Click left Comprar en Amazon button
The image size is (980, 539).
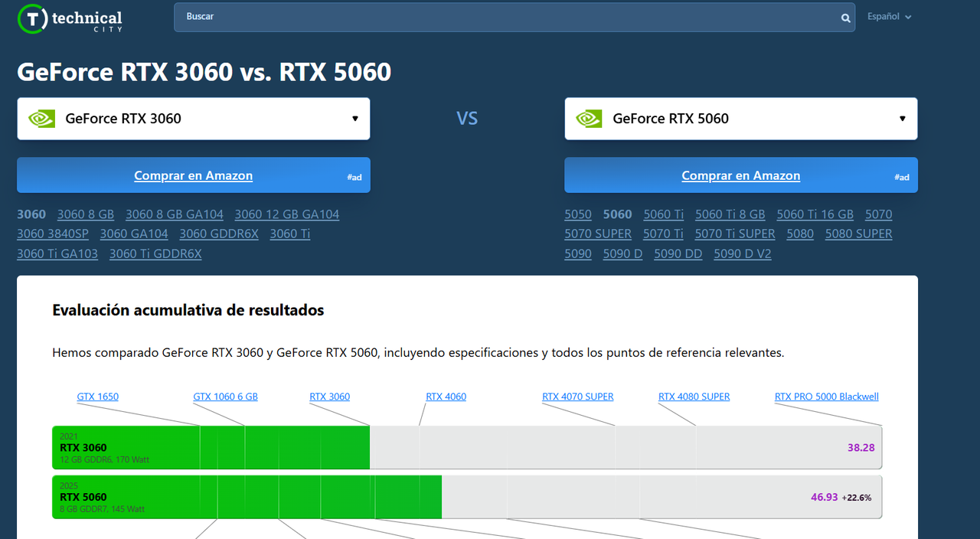click(x=194, y=175)
